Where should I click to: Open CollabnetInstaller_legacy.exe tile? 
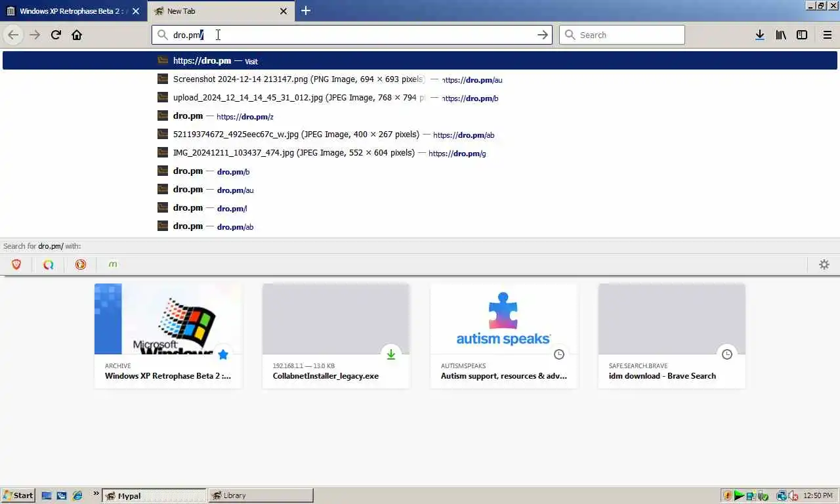click(336, 335)
